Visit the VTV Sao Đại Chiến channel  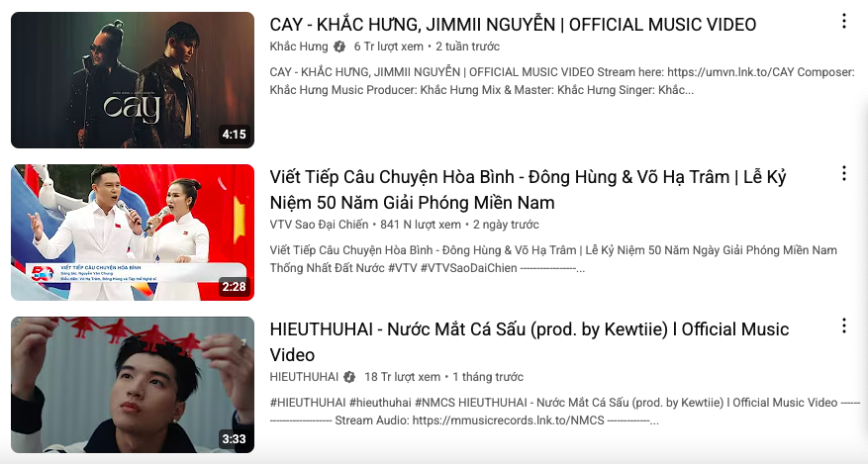coord(319,225)
